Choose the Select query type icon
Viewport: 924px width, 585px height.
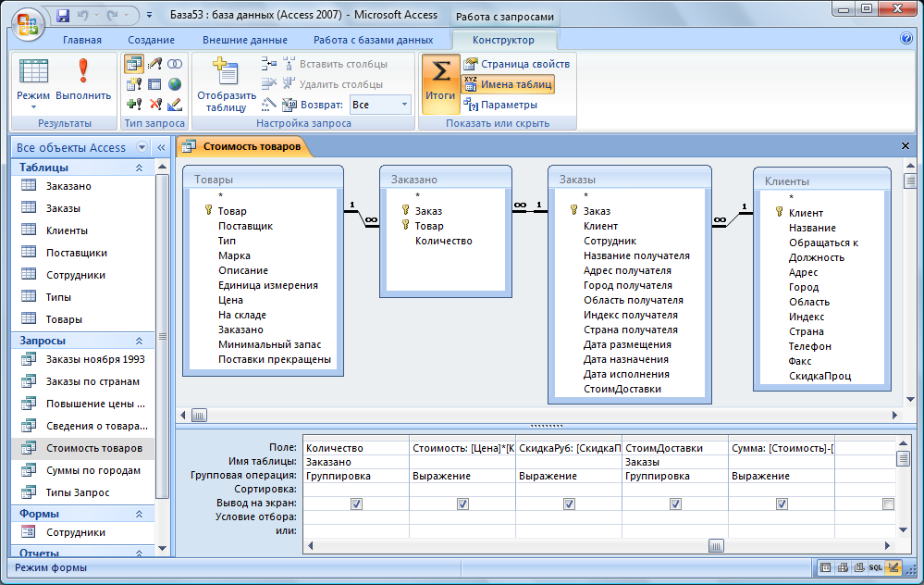pyautogui.click(x=134, y=64)
